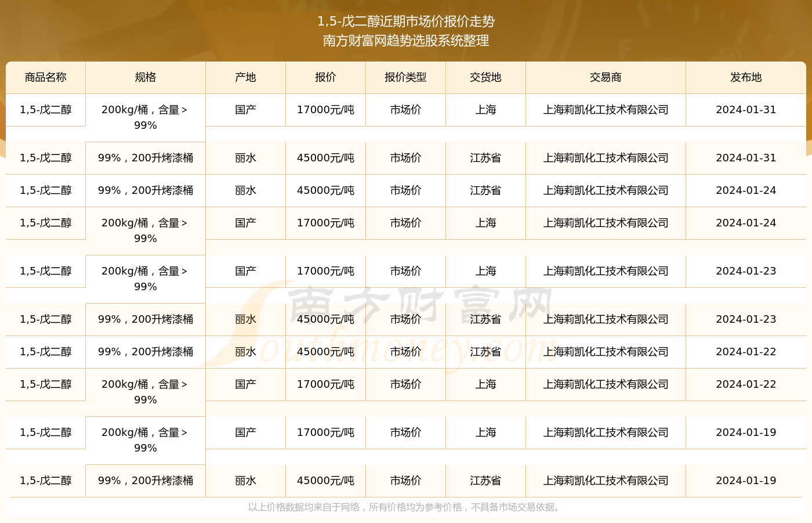
Task: Click the title 1,5-戊二醇近期市场价报价走势
Action: [x=406, y=21]
